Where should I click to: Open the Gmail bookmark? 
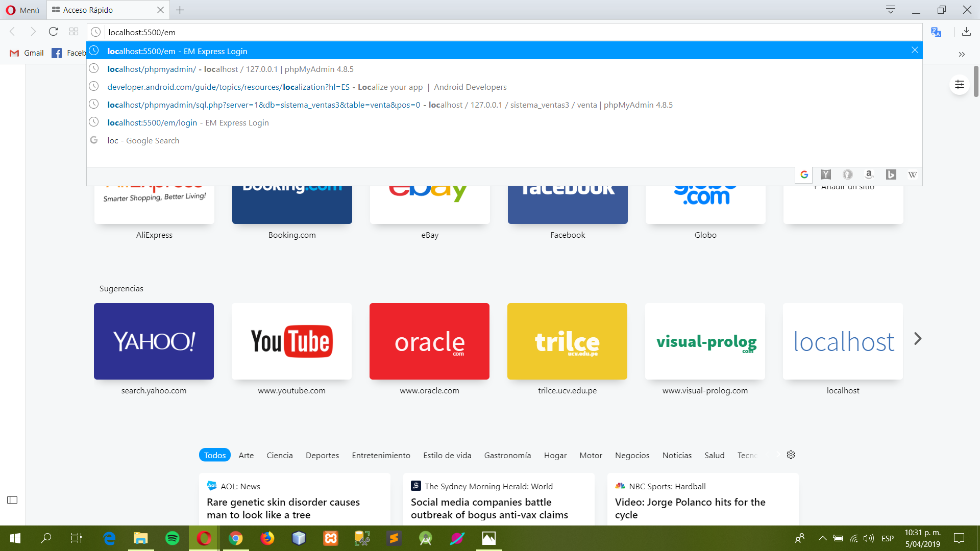pyautogui.click(x=27, y=53)
